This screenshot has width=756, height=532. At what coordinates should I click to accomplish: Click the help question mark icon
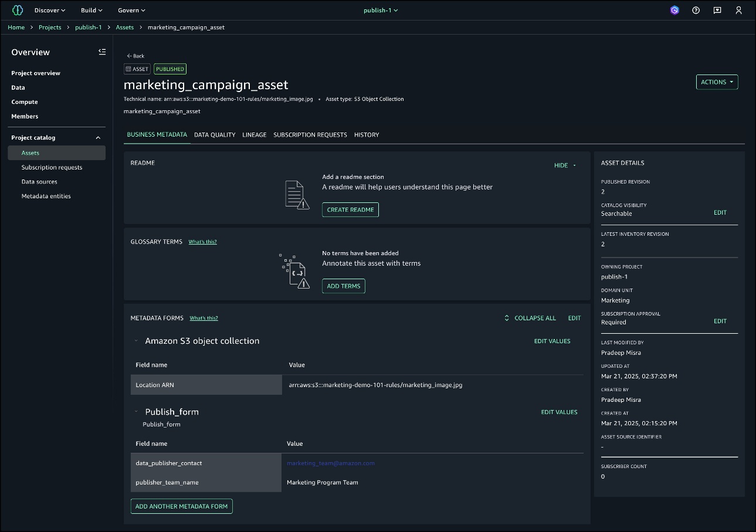[x=696, y=10]
